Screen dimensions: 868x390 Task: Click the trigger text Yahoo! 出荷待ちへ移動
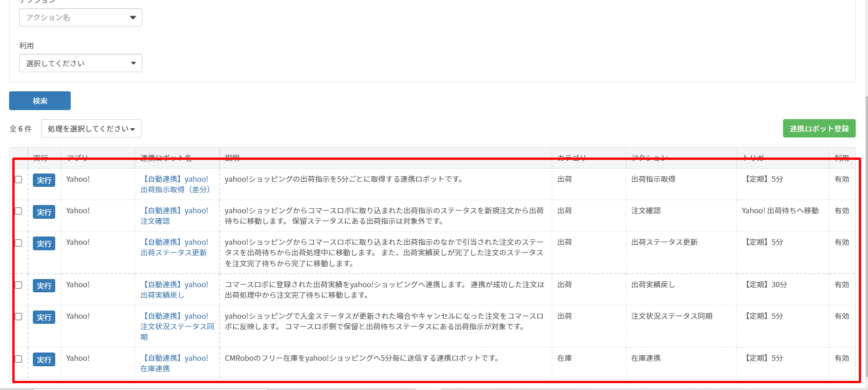[x=780, y=211]
